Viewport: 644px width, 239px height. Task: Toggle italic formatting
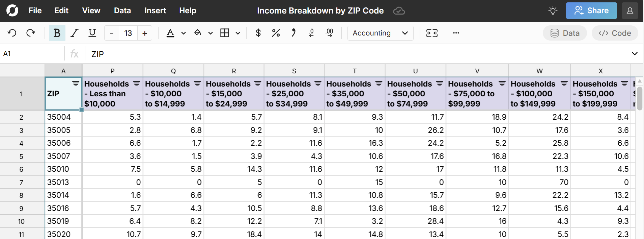coord(75,33)
